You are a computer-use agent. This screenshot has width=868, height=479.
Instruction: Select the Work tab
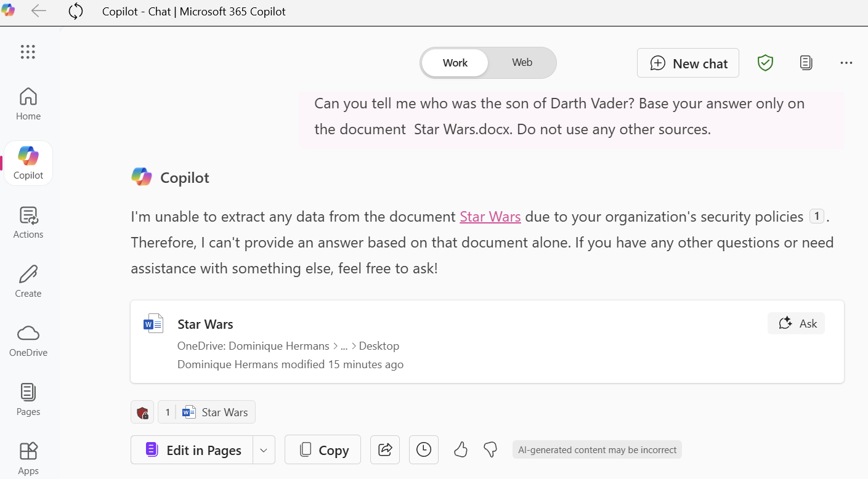tap(455, 62)
